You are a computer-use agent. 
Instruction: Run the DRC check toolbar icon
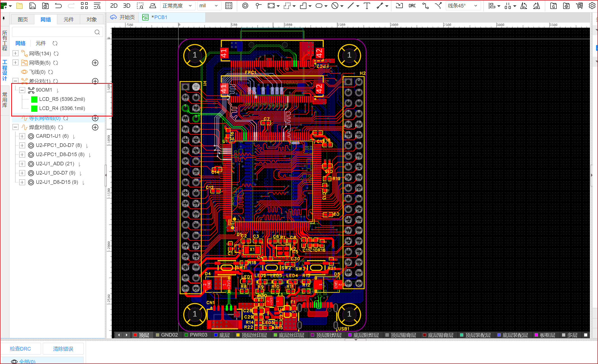click(412, 6)
